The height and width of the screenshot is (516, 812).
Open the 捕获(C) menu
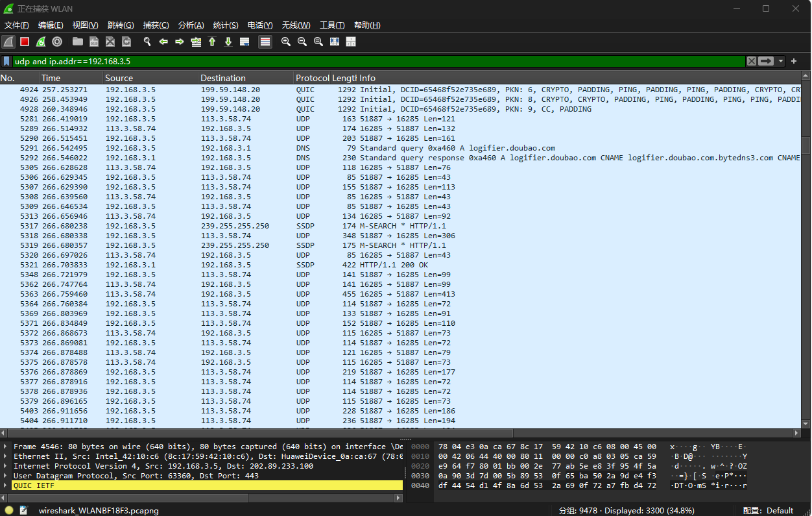pyautogui.click(x=156, y=25)
